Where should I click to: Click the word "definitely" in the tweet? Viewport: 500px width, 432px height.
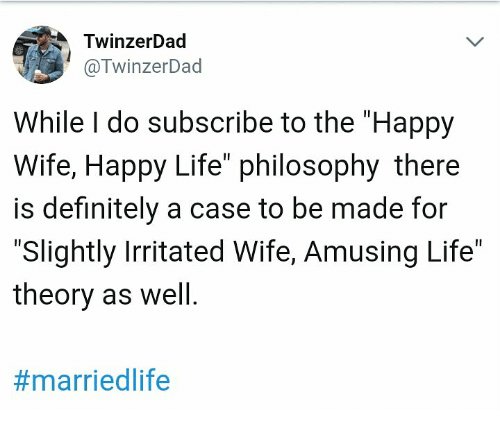[100, 209]
